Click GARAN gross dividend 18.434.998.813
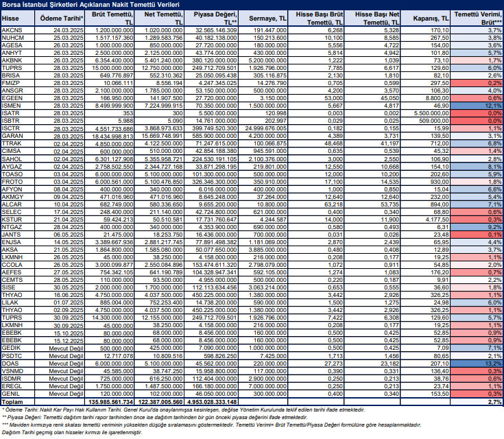 tap(110, 136)
